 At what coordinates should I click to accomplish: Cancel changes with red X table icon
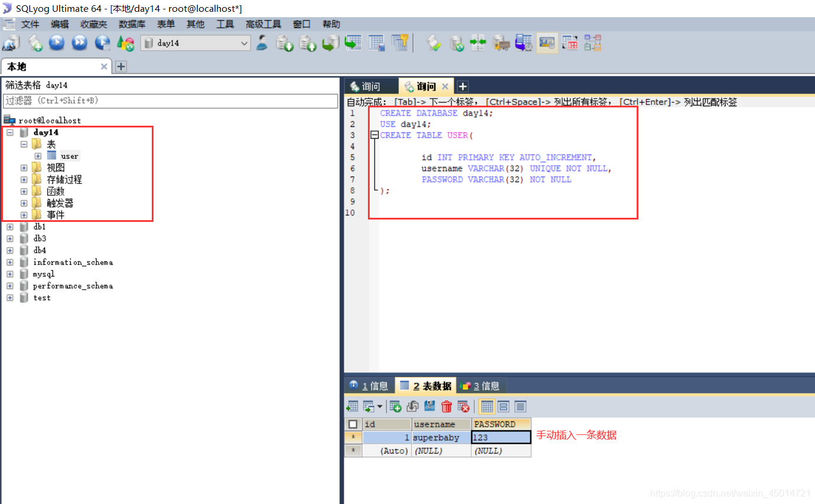[464, 407]
